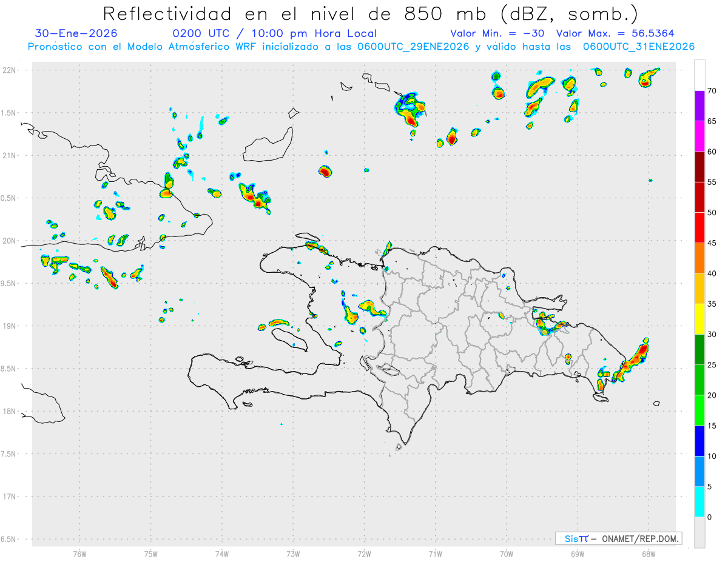The height and width of the screenshot is (562, 728).
Task: Click the longitude label "69W"
Action: tap(578, 554)
